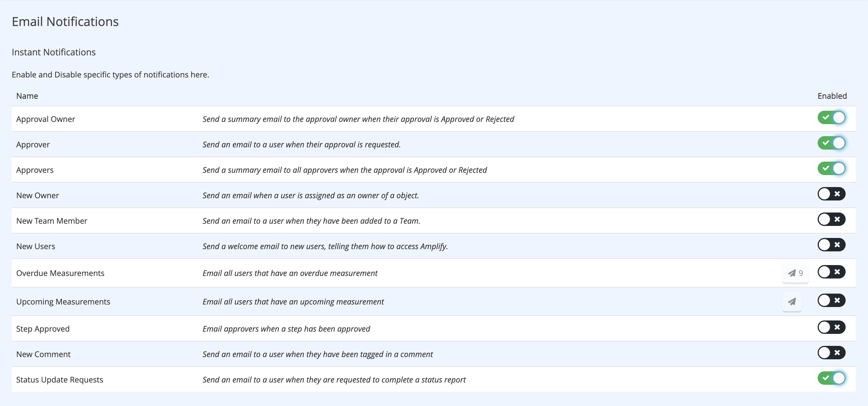This screenshot has height=406, width=868.
Task: Enable New Comment tag notifications
Action: coord(831,353)
